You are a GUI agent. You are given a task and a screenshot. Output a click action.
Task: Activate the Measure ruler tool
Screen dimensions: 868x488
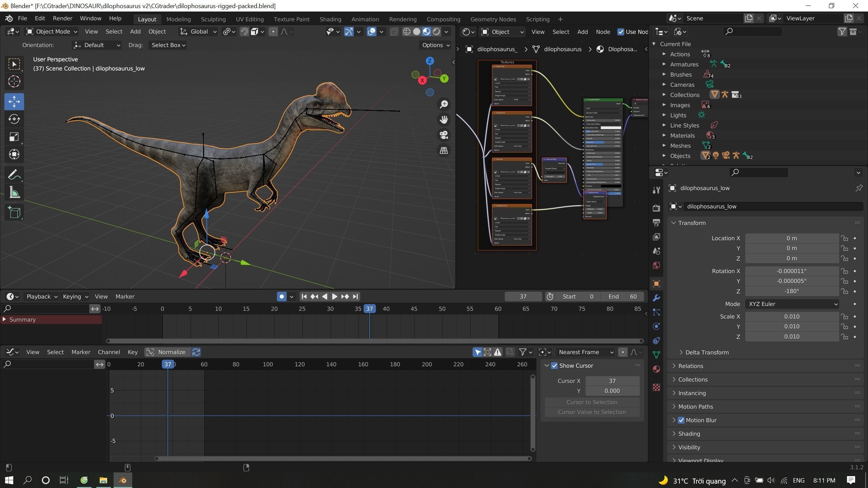[x=14, y=192]
